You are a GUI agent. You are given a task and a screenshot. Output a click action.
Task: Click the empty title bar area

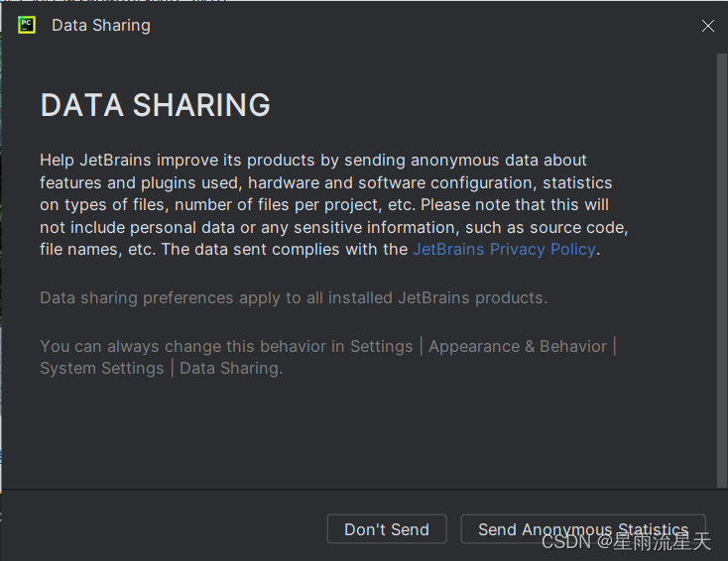417,26
